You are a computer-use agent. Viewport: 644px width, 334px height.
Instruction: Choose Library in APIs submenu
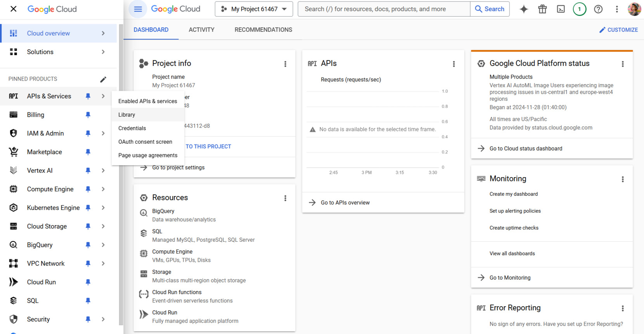tap(148, 115)
